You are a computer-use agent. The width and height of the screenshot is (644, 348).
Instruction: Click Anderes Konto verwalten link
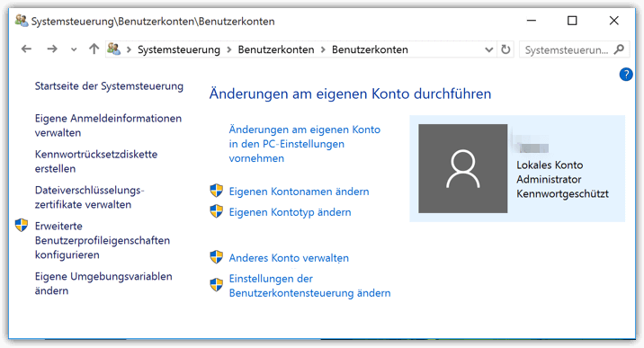(x=289, y=258)
